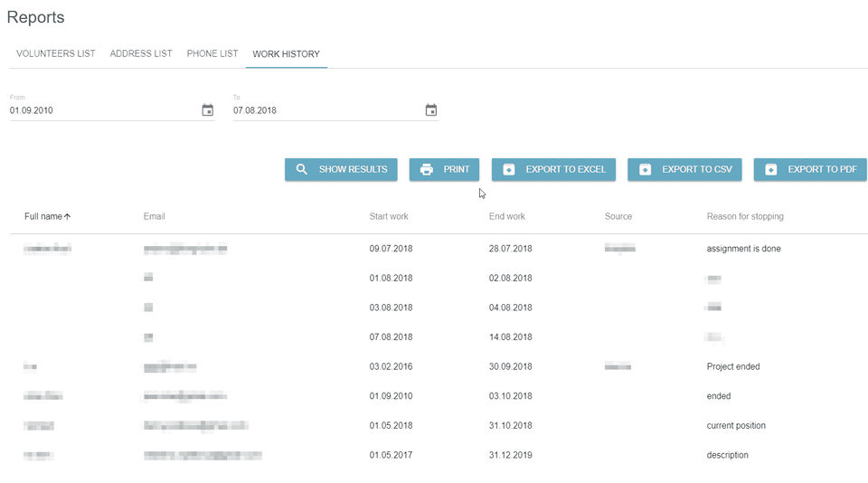868x483 pixels.
Task: Click end date 28.07.2018
Action: tap(510, 249)
